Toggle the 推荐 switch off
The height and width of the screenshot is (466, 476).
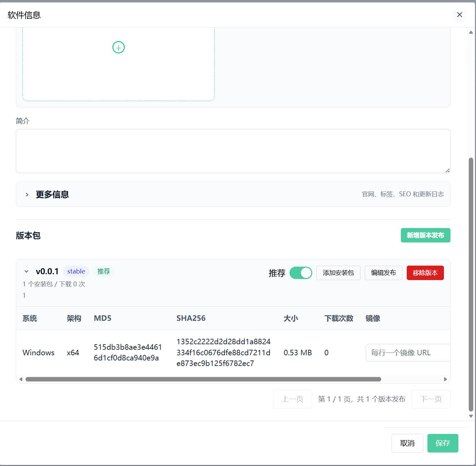click(301, 273)
